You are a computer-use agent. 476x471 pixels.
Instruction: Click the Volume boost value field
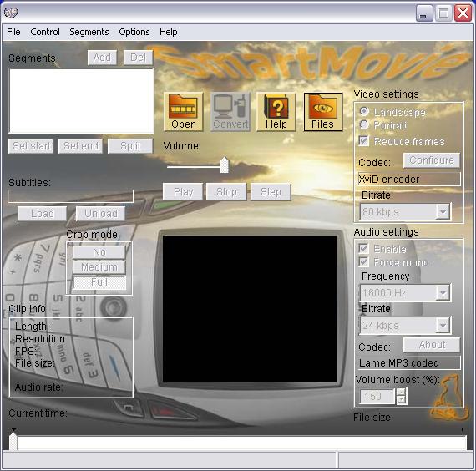[377, 397]
